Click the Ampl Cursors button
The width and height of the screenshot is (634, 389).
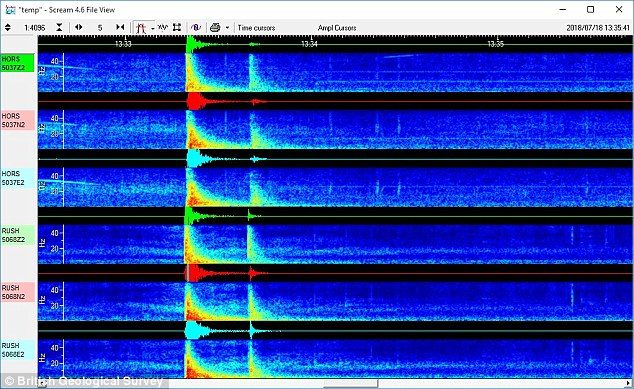(x=337, y=28)
